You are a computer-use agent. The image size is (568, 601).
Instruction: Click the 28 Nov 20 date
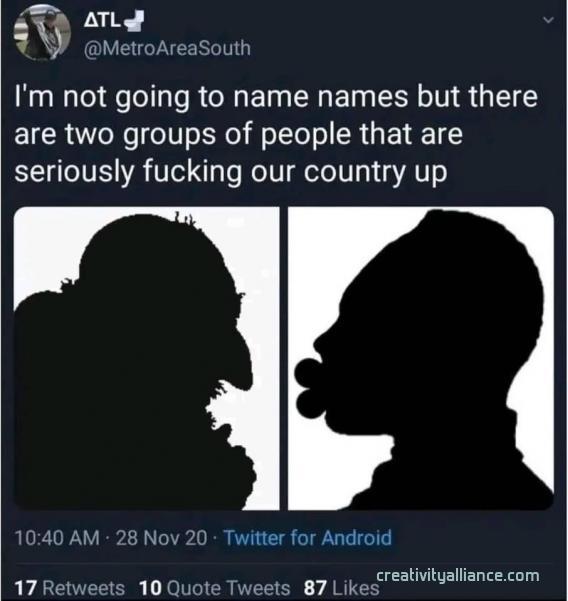[x=161, y=537]
